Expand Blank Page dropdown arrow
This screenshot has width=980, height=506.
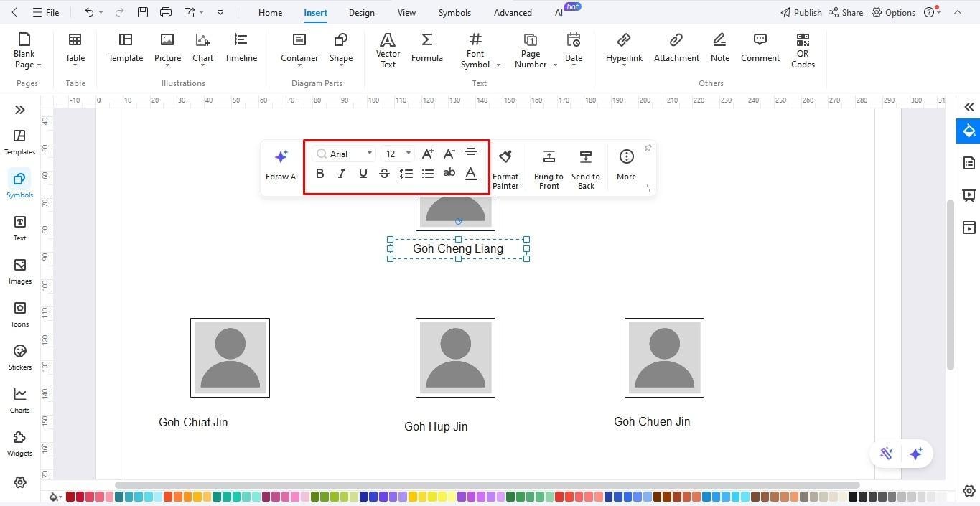click(x=39, y=65)
